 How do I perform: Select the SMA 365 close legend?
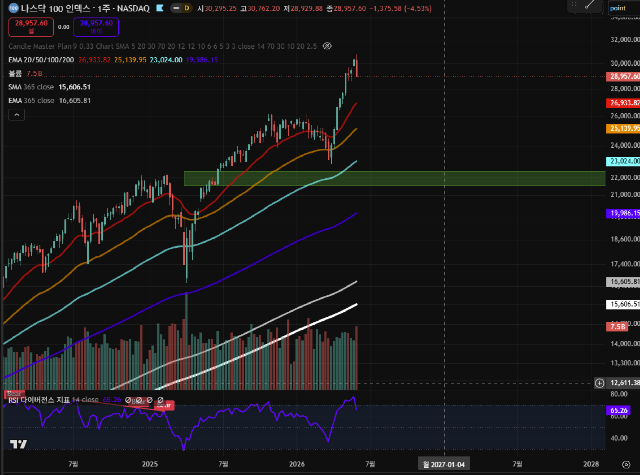coord(49,87)
